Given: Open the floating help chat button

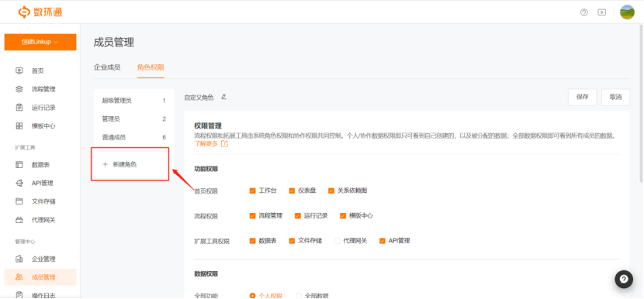Looking at the screenshot, I should click(x=624, y=280).
